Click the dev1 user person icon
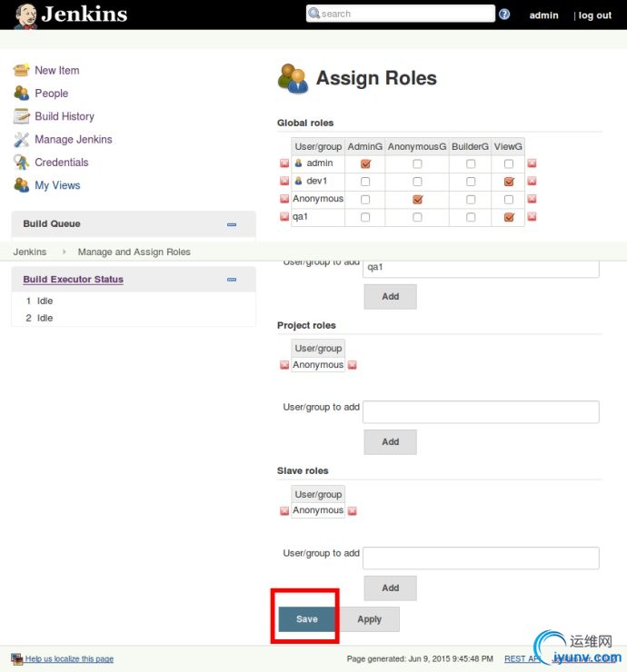 [298, 181]
